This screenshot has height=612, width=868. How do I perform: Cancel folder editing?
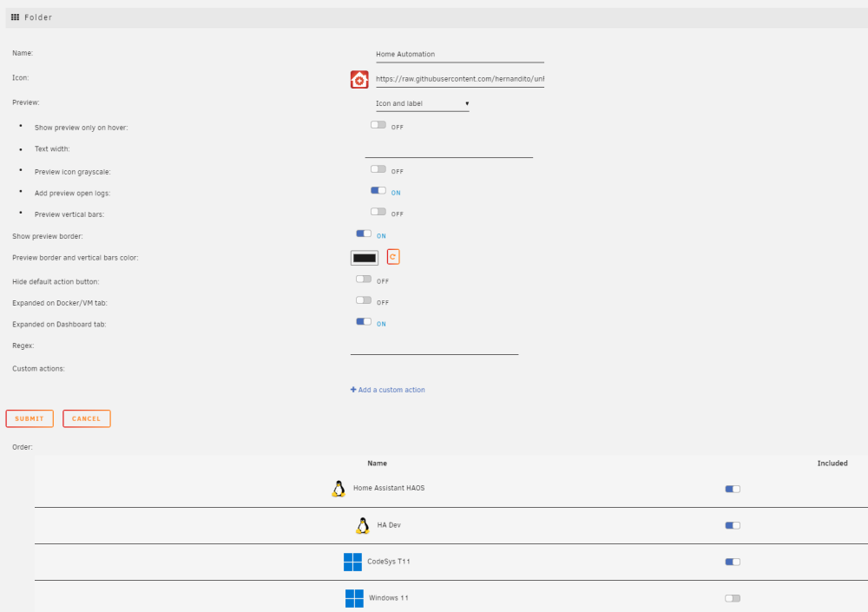86,418
